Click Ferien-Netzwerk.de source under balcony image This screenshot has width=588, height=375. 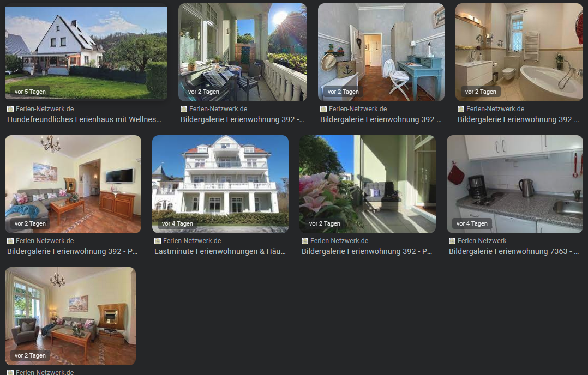[218, 109]
